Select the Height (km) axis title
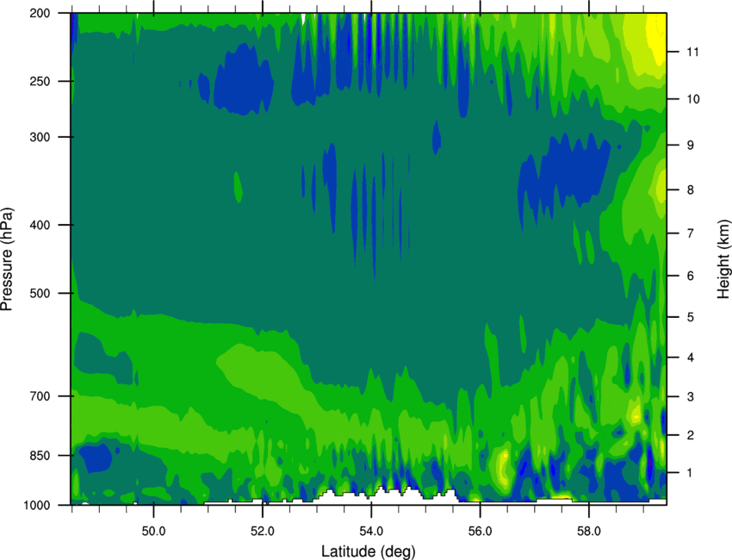Image resolution: width=732 pixels, height=560 pixels. click(723, 259)
